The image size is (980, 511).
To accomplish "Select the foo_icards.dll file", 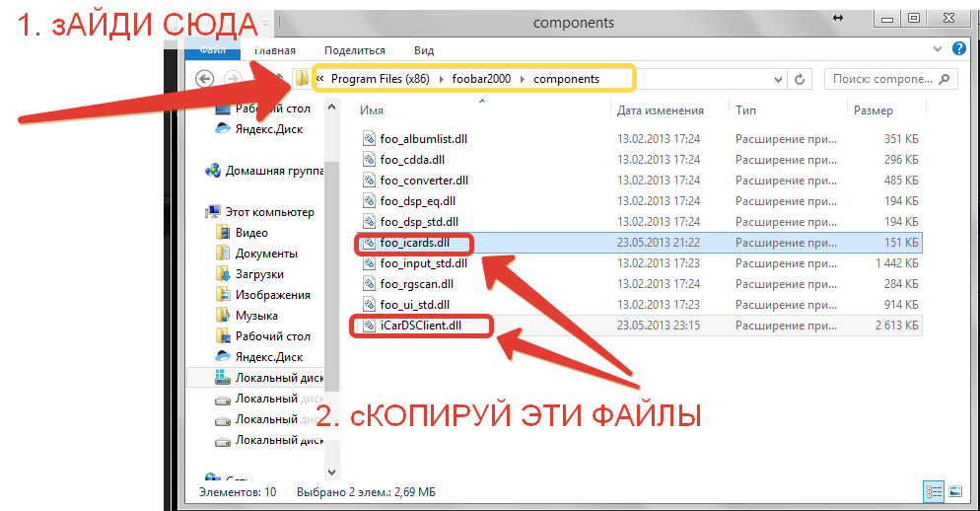I will pos(415,243).
